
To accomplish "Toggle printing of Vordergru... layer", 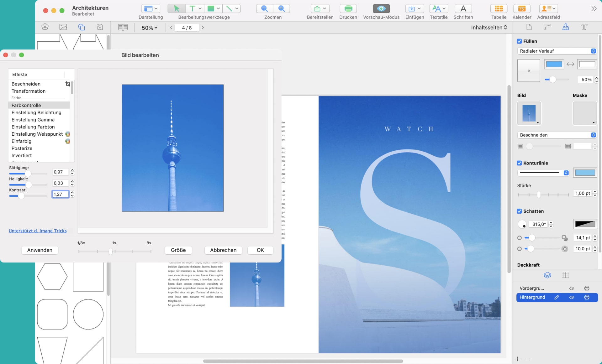I will point(587,288).
